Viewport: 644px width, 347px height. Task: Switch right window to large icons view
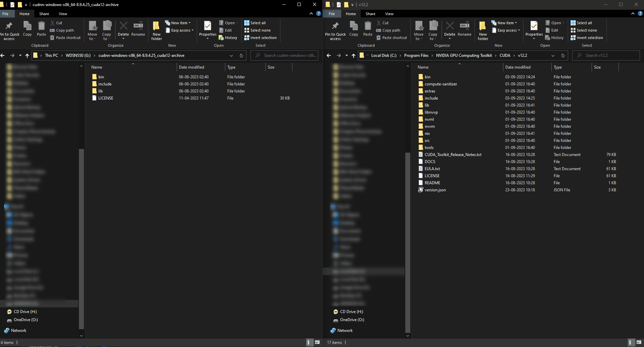click(639, 342)
